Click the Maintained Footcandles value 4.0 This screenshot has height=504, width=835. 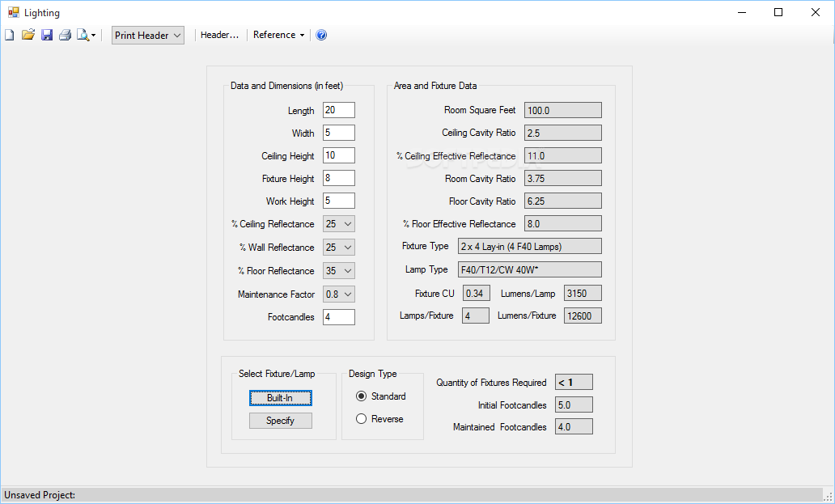pos(574,427)
